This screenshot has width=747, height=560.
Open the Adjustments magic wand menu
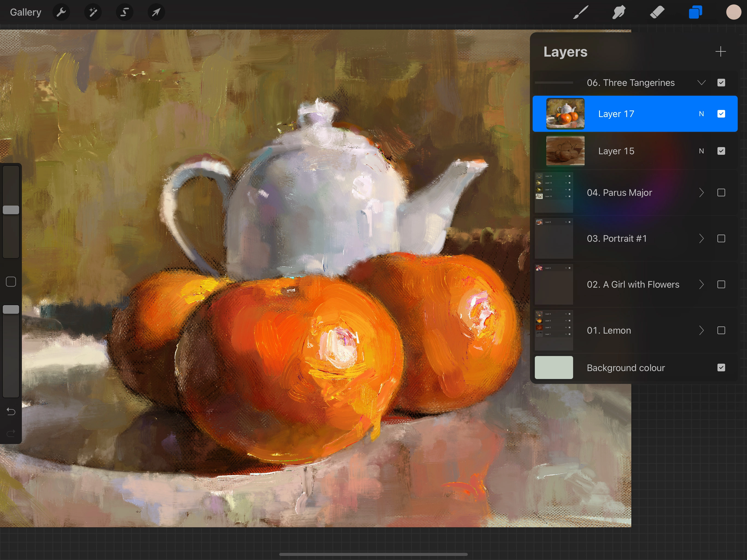(x=93, y=13)
